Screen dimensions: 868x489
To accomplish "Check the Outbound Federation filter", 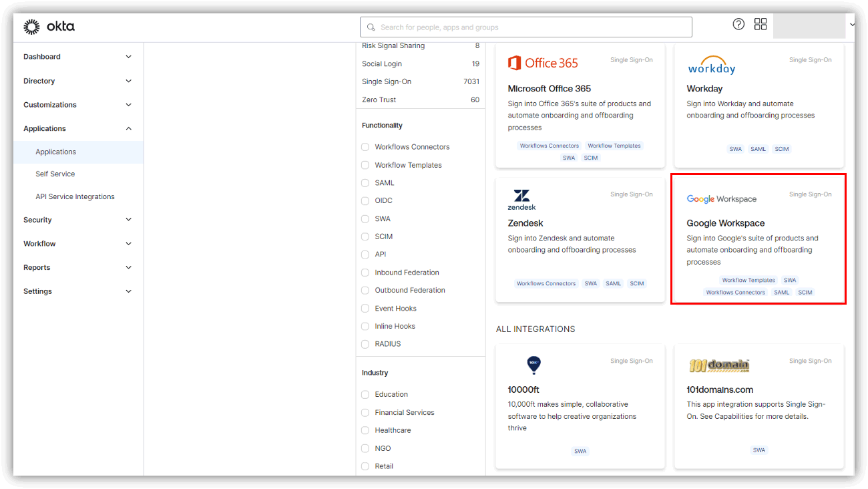I will (x=365, y=291).
